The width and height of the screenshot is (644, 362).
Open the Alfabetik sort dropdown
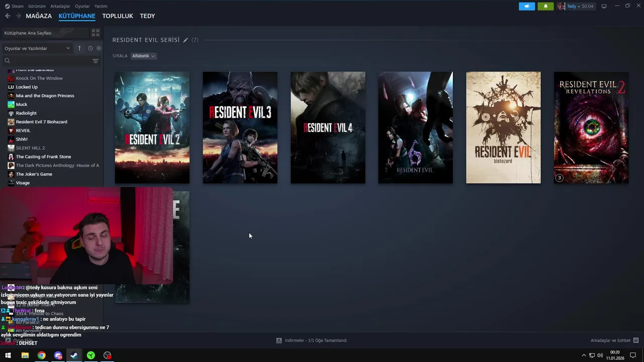point(143,56)
